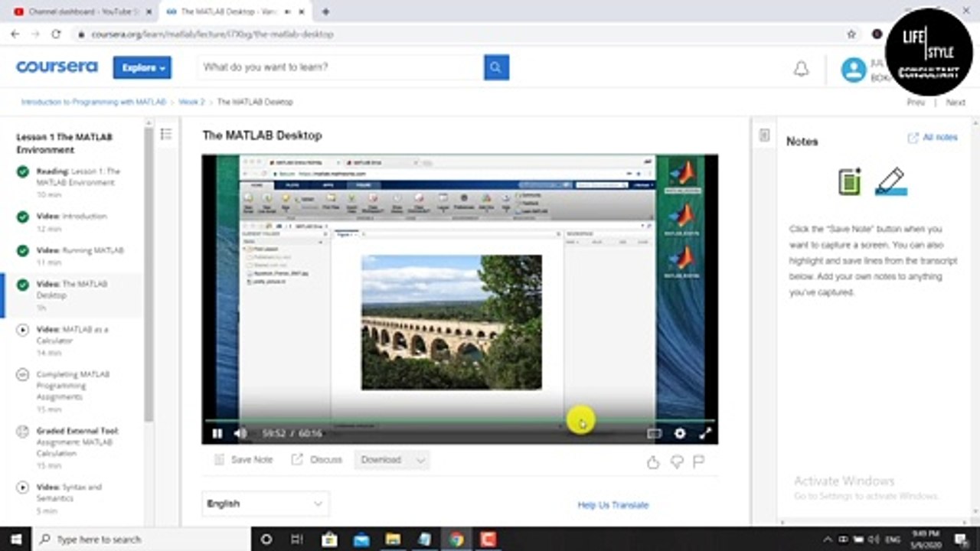This screenshot has height=551, width=980.
Task: Click the video progress bar
Action: [459, 420]
